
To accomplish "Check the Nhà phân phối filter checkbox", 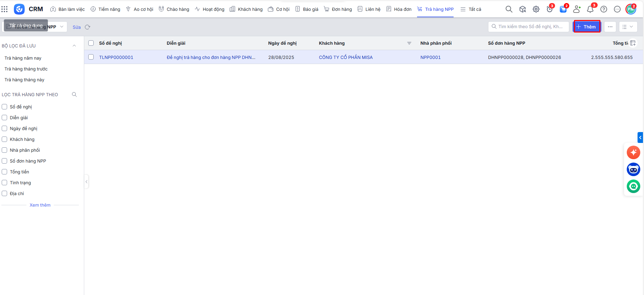I will coord(4,150).
